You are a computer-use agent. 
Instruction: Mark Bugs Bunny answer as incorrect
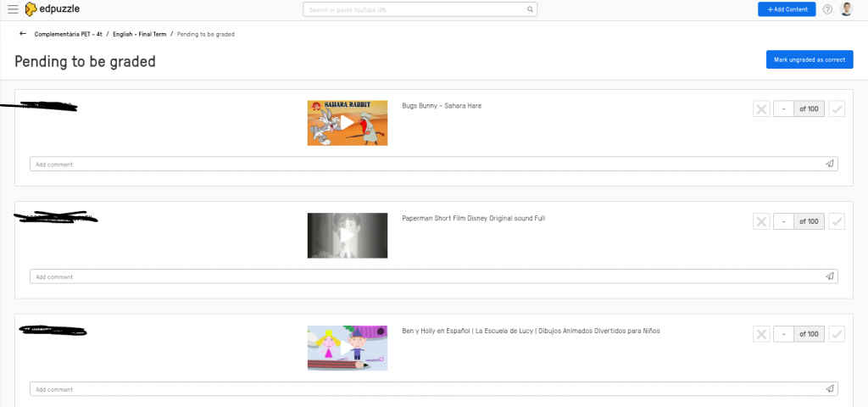[761, 109]
